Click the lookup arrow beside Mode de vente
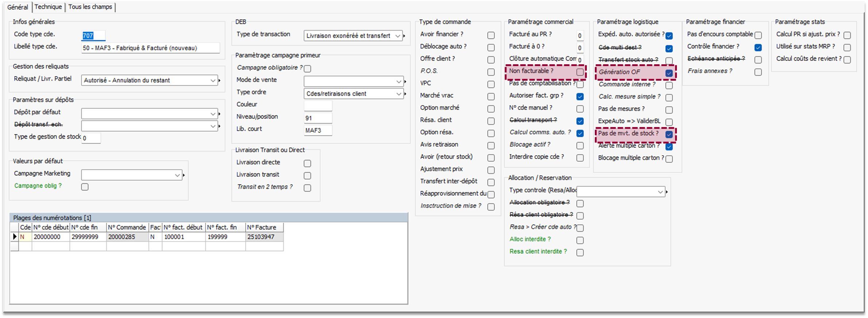868x318 pixels. (x=405, y=81)
